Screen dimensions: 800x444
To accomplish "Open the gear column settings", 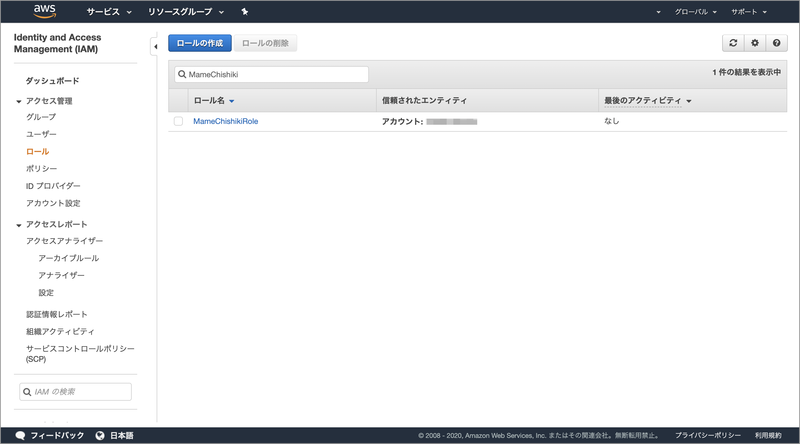I will tap(755, 43).
